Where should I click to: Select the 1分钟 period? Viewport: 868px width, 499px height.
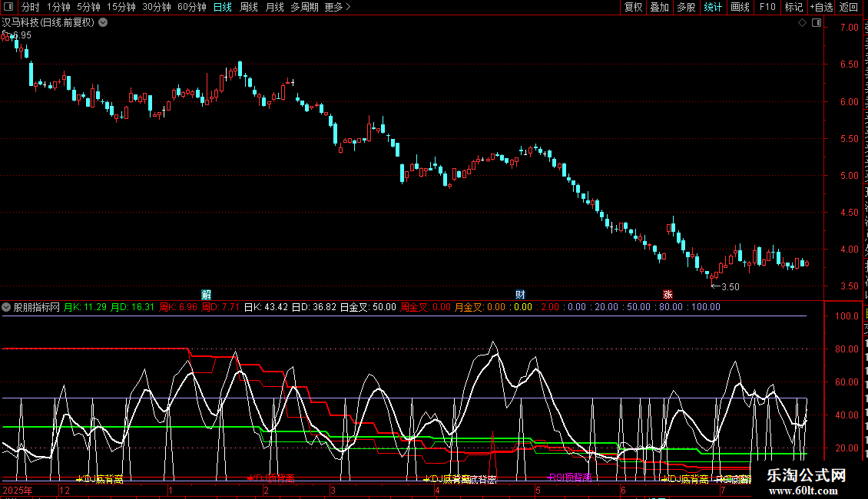click(x=58, y=7)
